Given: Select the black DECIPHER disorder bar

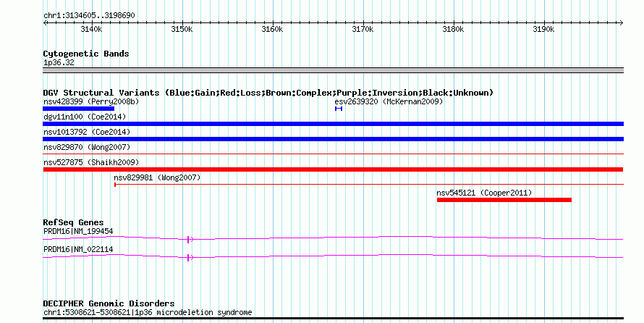Looking at the screenshot, I should pos(333,318).
